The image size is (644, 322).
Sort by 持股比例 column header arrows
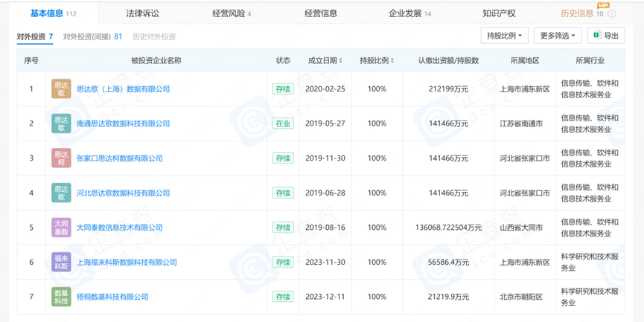[x=394, y=60]
